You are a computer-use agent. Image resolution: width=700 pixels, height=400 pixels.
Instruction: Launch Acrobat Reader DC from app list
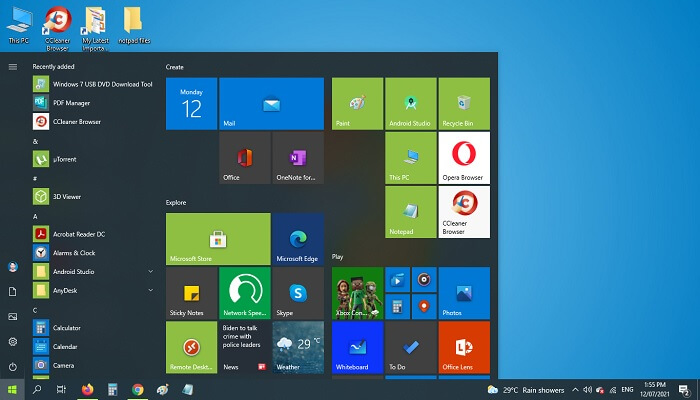pos(93,234)
